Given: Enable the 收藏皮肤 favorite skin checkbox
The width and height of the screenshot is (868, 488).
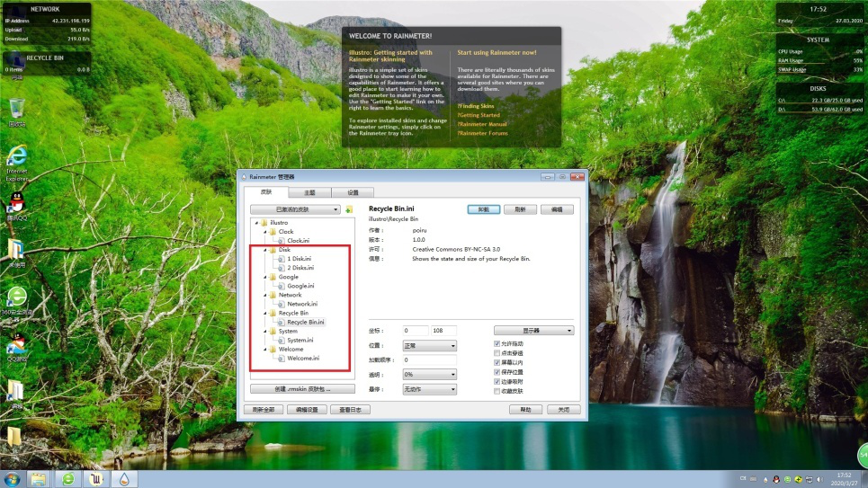Looking at the screenshot, I should point(497,391).
